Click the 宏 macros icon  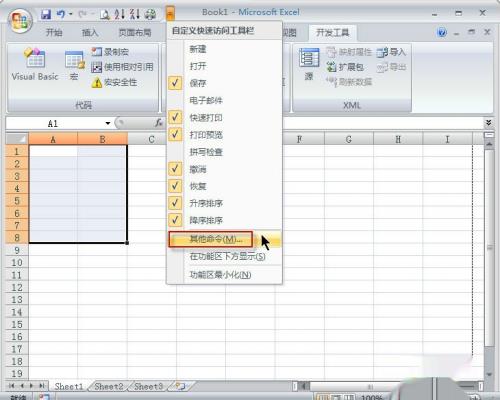point(74,65)
